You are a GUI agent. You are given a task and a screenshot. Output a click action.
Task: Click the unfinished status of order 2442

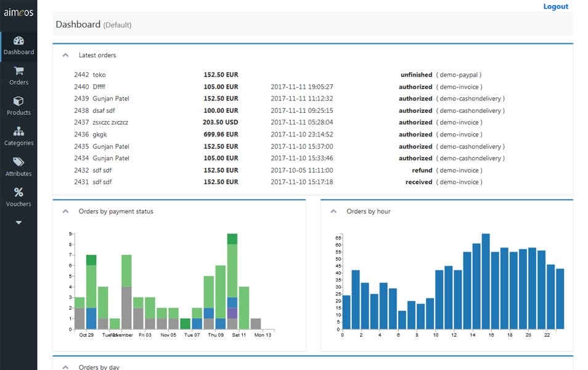(x=415, y=75)
